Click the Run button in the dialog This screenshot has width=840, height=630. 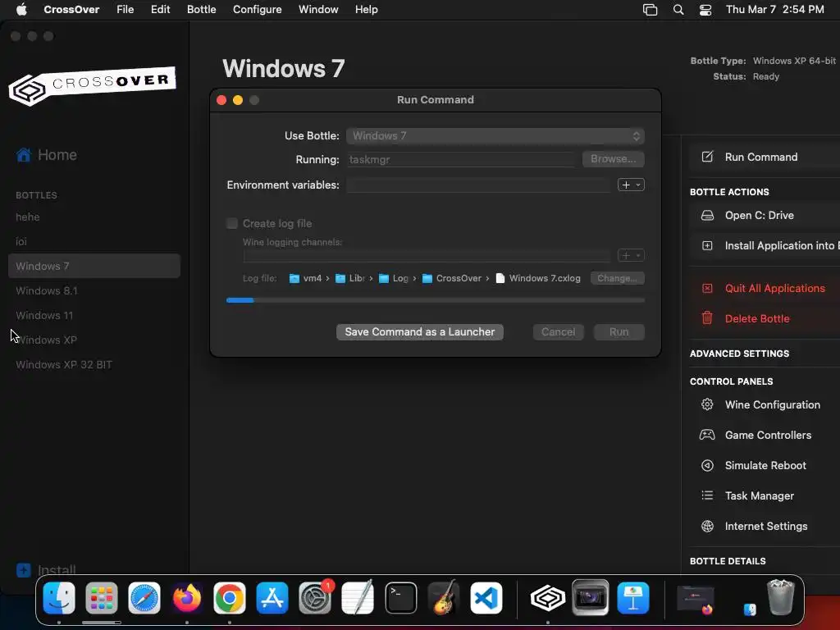coord(619,332)
